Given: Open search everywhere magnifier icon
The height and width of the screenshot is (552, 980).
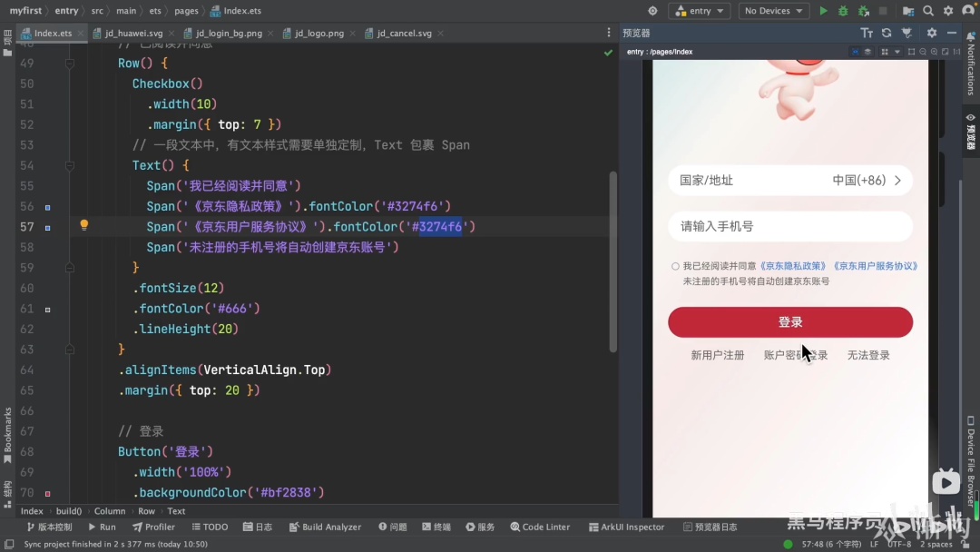Looking at the screenshot, I should (928, 11).
